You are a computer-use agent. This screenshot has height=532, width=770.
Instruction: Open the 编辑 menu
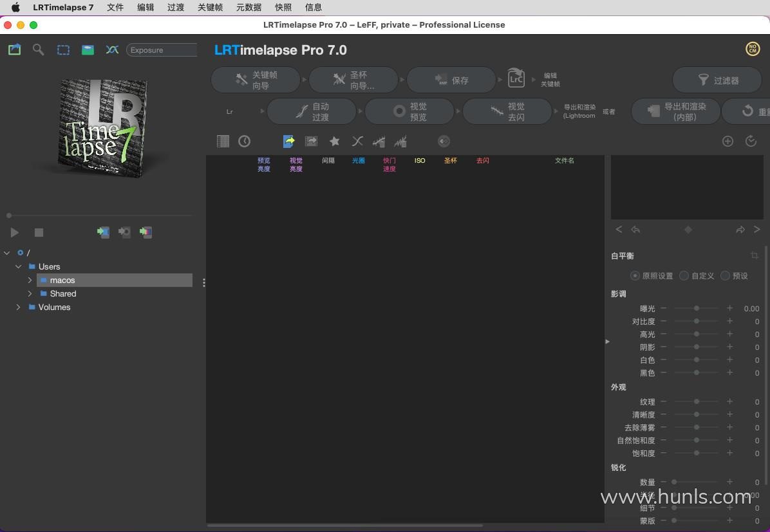click(x=146, y=7)
